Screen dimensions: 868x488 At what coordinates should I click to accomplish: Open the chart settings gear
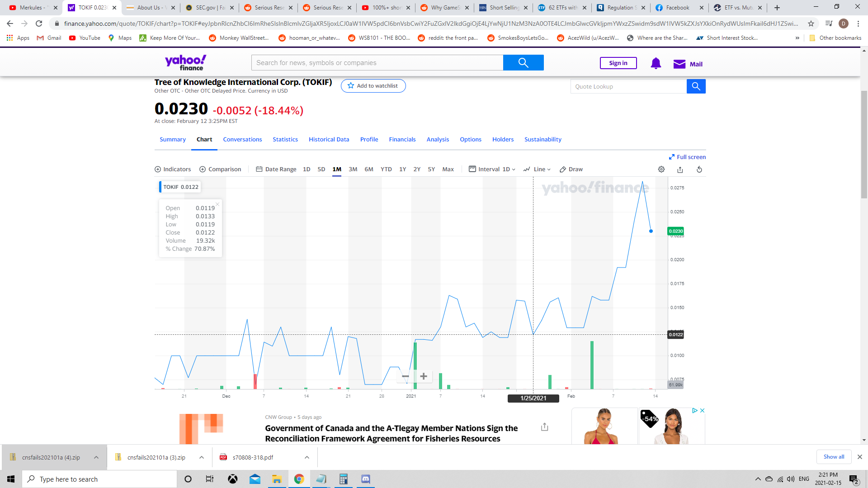(661, 169)
